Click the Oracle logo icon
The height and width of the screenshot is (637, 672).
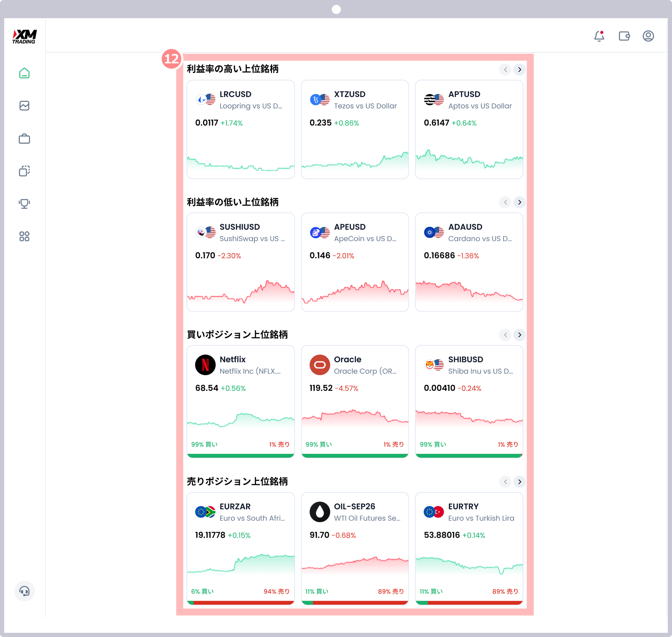tap(320, 365)
